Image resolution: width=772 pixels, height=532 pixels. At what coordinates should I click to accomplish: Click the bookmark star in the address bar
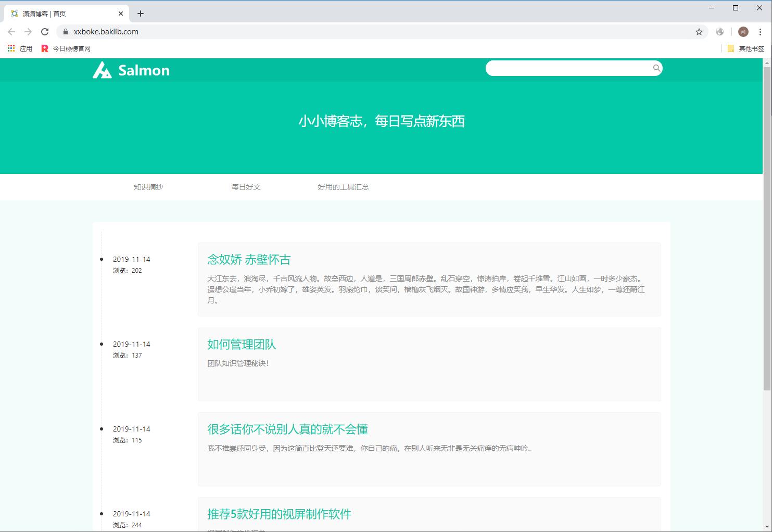[699, 32]
